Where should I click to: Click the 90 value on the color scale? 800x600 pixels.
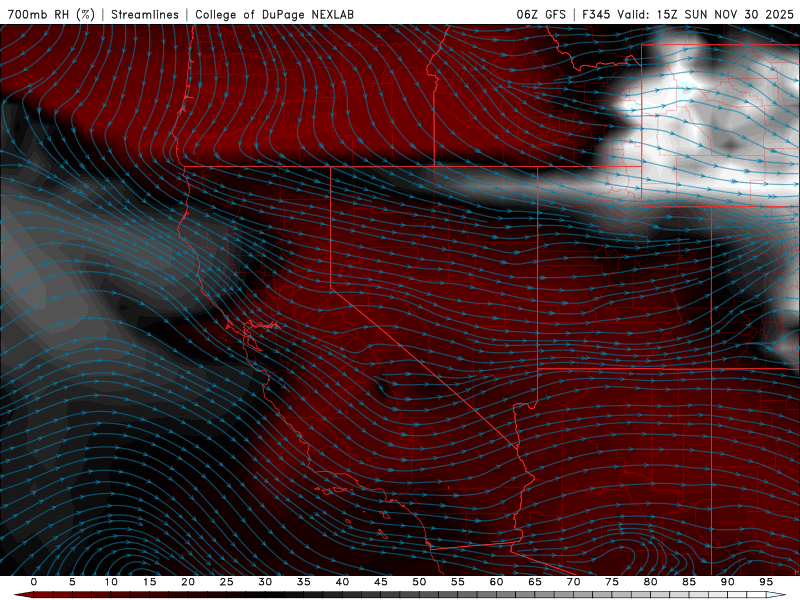(727, 582)
